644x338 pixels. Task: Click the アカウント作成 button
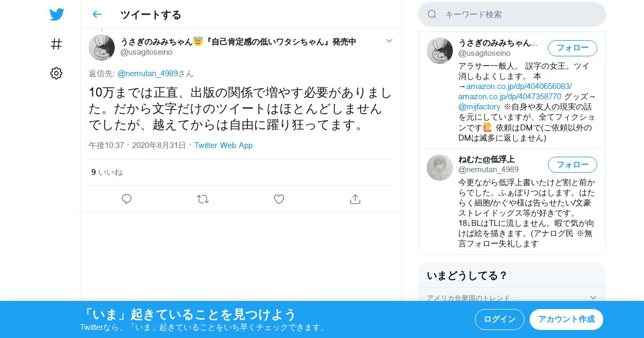click(566, 319)
